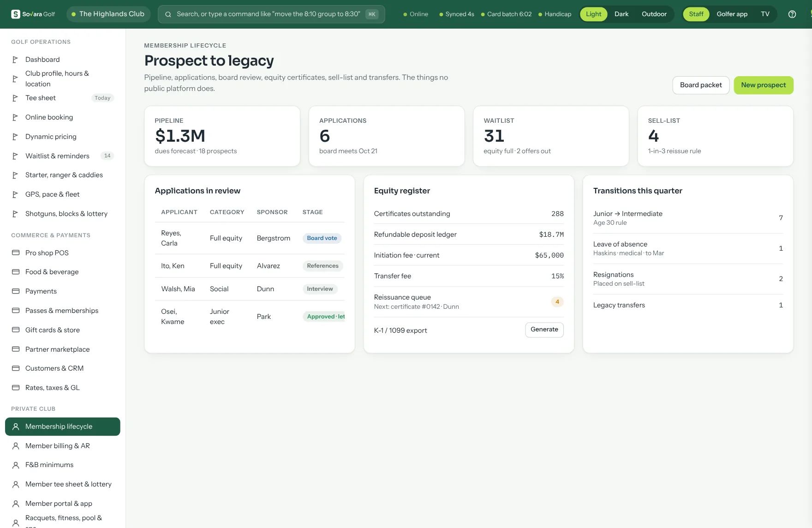This screenshot has height=528, width=812.
Task: Click the Board packet button
Action: [x=701, y=85]
